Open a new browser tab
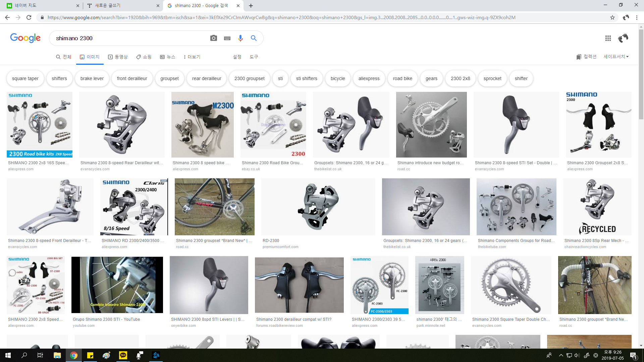Image resolution: width=644 pixels, height=362 pixels. [251, 6]
